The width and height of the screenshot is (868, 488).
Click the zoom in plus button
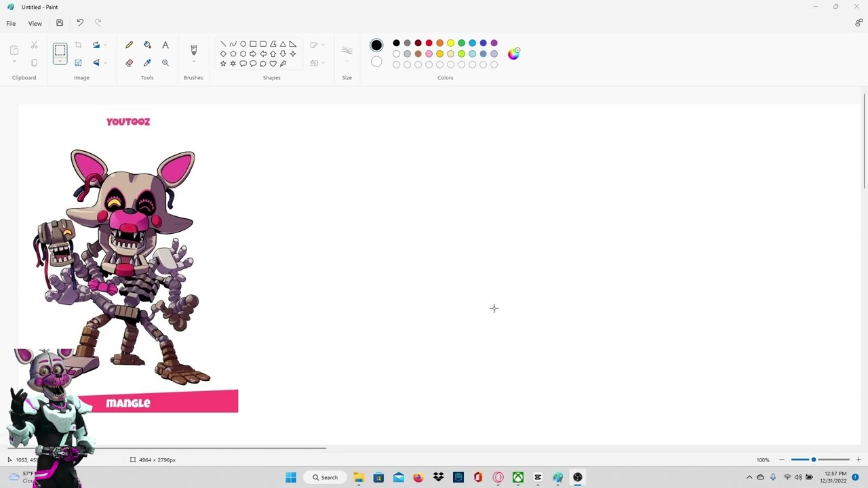point(859,460)
